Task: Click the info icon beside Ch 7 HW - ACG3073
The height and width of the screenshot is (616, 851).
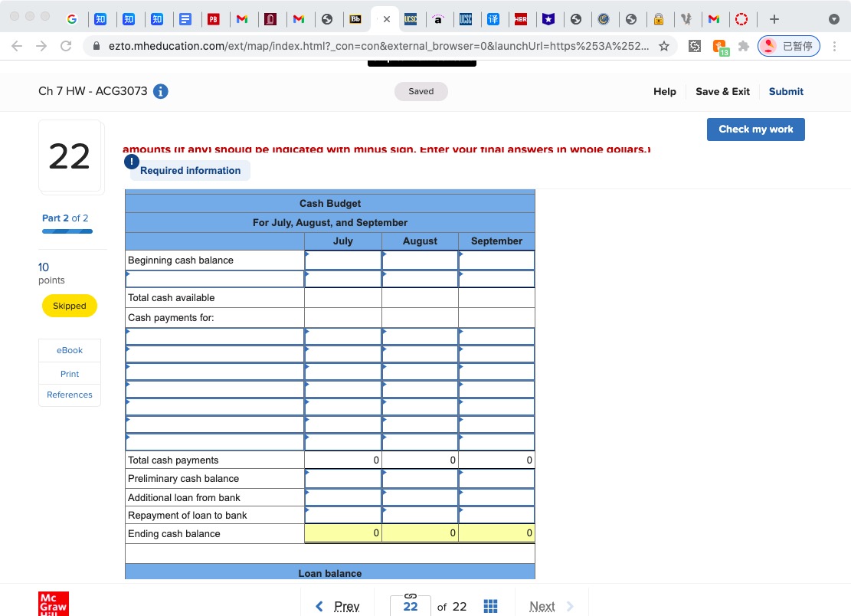Action: click(x=160, y=90)
